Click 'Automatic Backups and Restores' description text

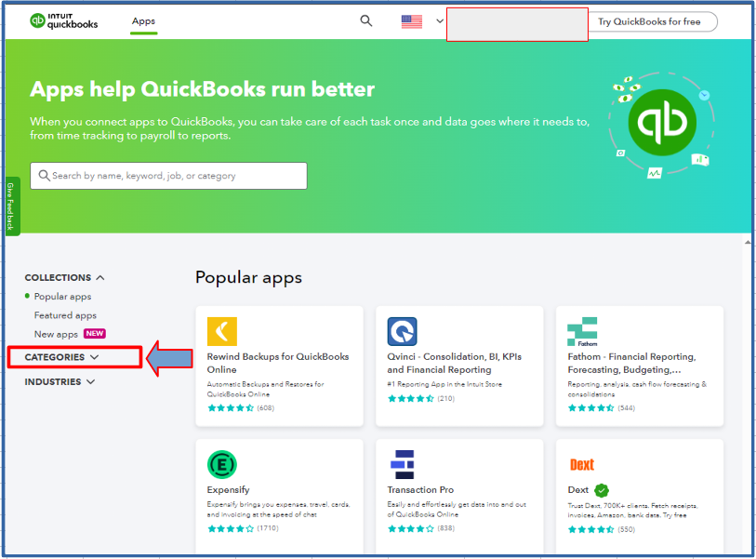(265, 389)
